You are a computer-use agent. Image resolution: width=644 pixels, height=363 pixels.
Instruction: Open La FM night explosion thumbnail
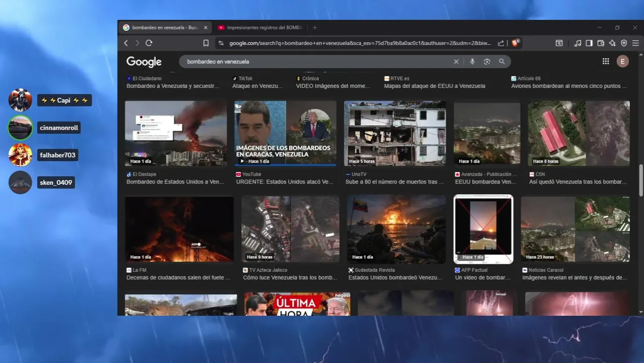179,229
